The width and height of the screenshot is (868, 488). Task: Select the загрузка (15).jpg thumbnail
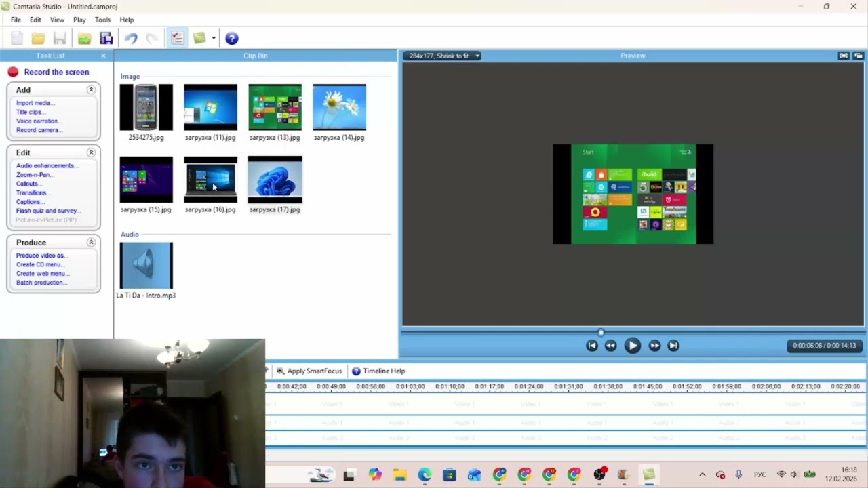click(146, 180)
